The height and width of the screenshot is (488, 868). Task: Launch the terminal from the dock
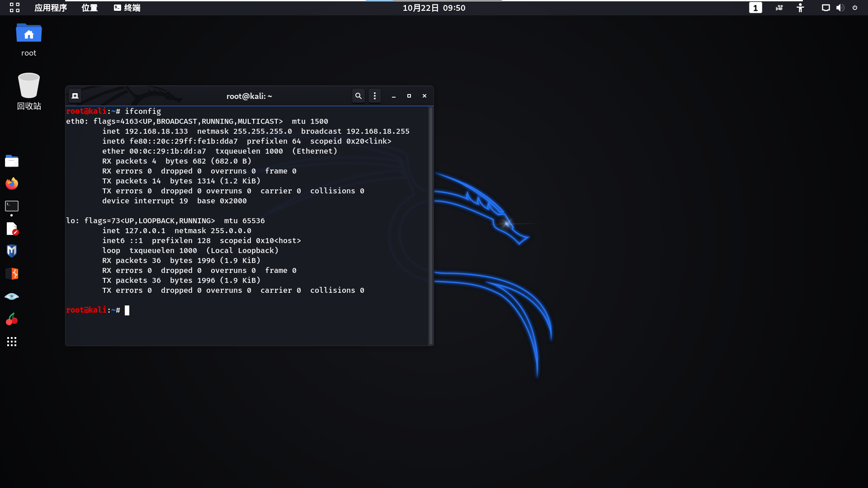(12, 206)
